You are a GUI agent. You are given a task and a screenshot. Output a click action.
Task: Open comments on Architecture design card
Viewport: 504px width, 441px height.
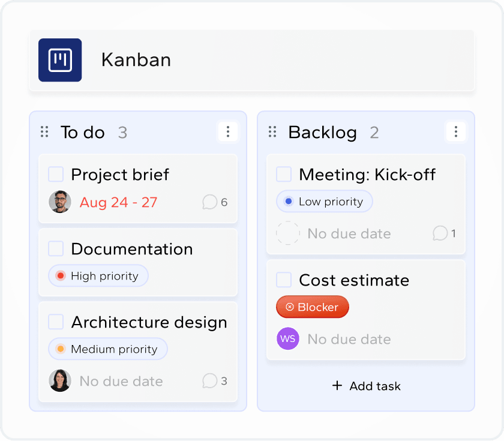pyautogui.click(x=215, y=380)
